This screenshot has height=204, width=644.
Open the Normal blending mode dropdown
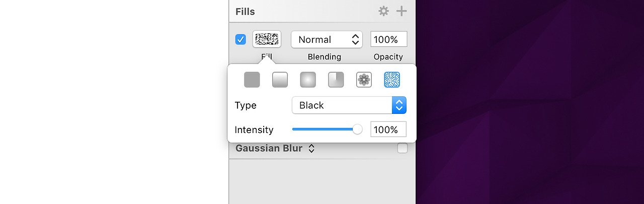327,39
